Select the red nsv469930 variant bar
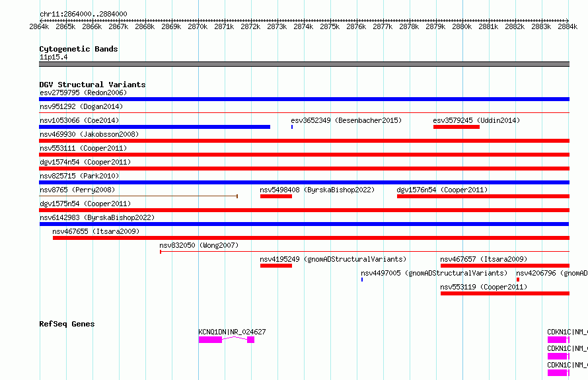Screen dimensions: 588x380 pos(304,141)
